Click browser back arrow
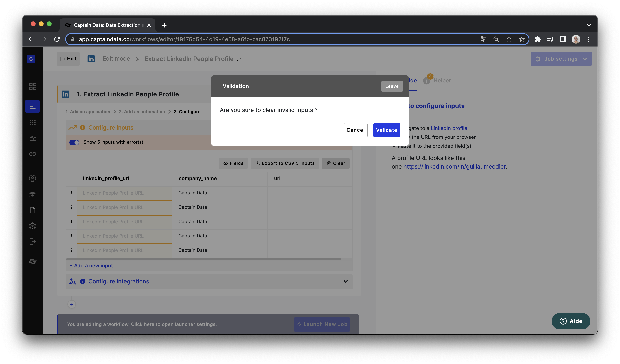This screenshot has width=620, height=364. pos(31,39)
